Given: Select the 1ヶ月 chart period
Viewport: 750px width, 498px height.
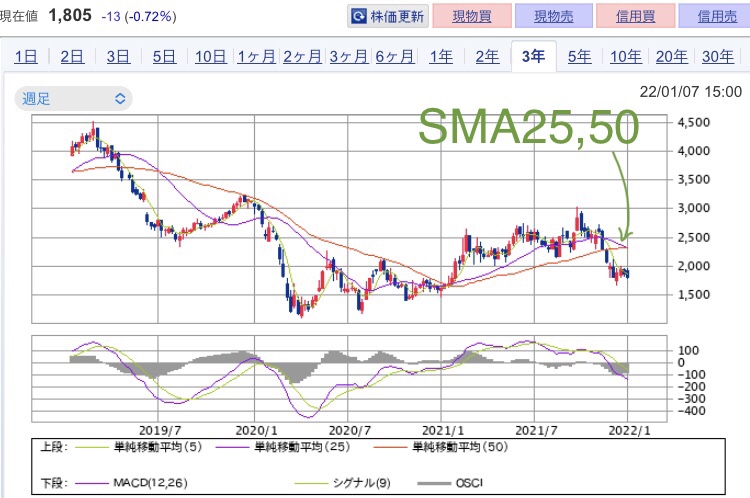Looking at the screenshot, I should click(256, 57).
